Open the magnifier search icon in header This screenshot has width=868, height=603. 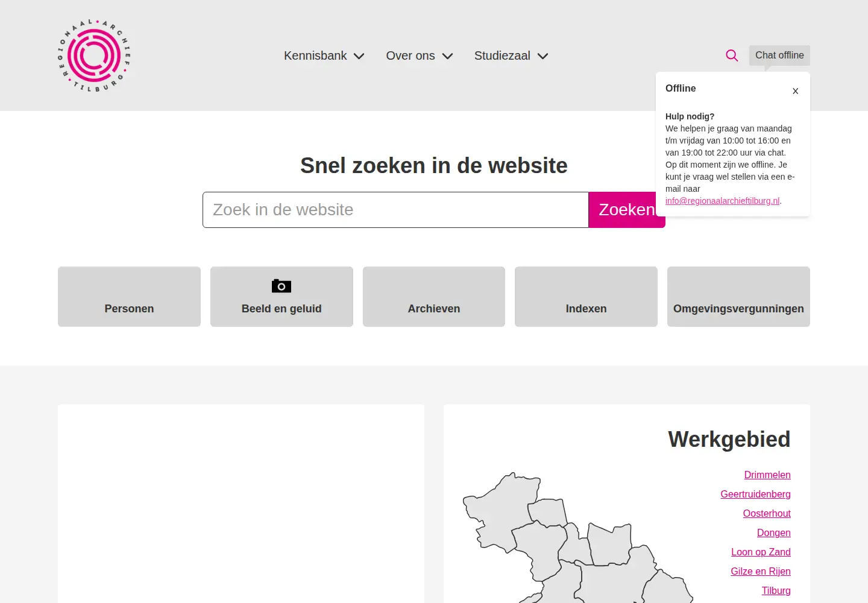click(732, 55)
